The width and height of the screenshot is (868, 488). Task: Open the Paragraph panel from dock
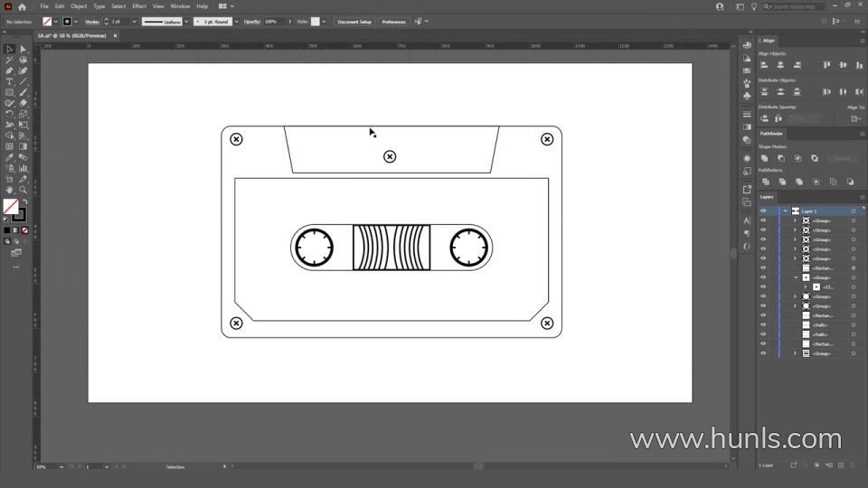coord(747,233)
